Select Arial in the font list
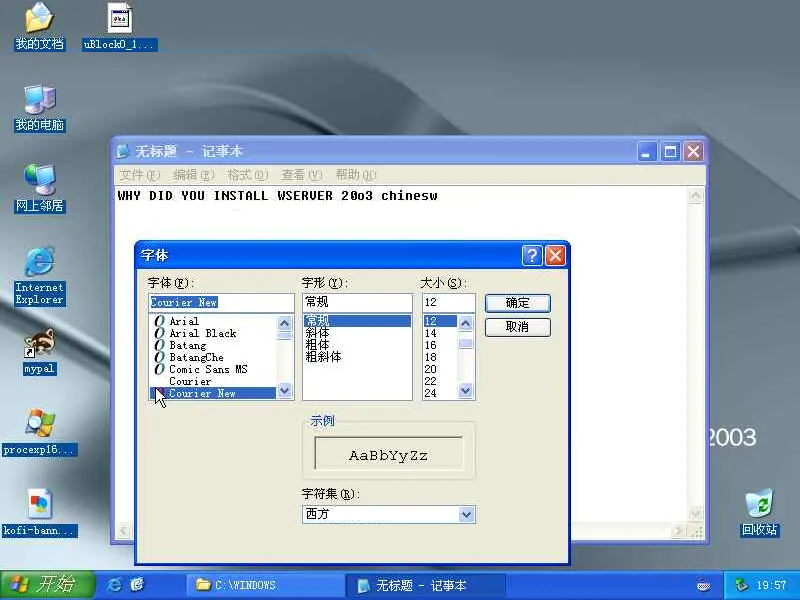 pyautogui.click(x=213, y=321)
